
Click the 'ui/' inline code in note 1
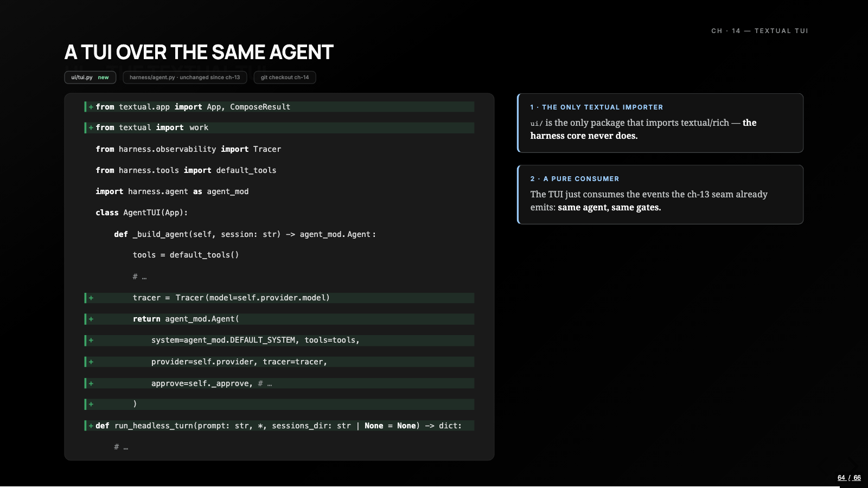tap(537, 124)
